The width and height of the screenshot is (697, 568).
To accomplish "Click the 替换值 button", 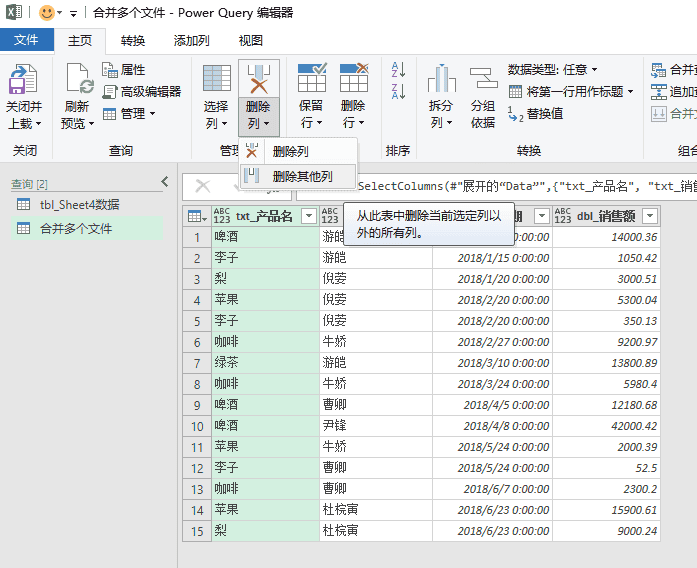I will [x=536, y=114].
